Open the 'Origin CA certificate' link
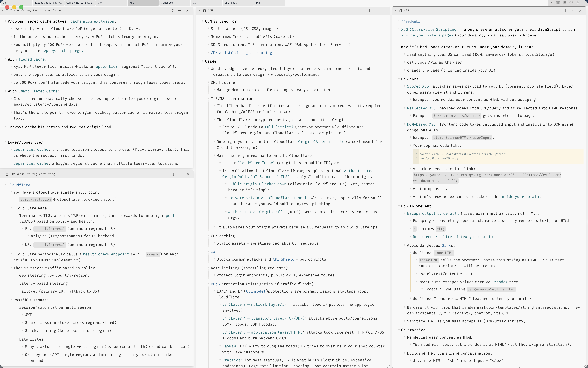 pyautogui.click(x=321, y=142)
